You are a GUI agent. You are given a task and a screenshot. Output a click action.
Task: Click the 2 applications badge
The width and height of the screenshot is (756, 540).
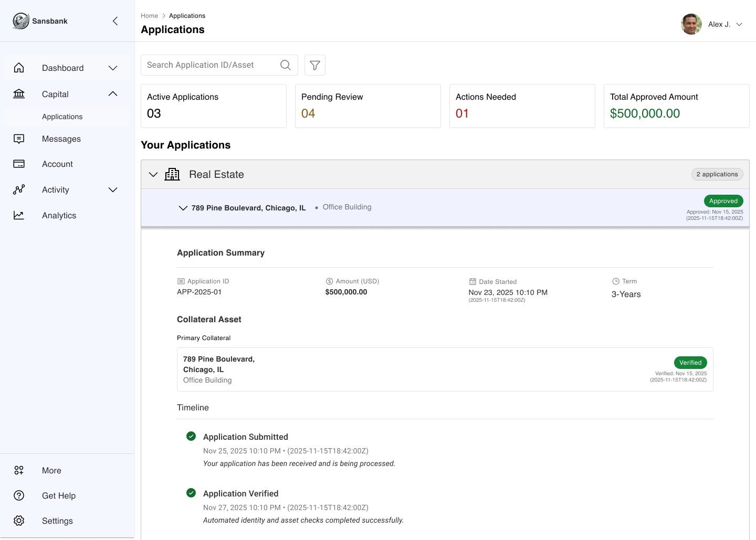pos(717,174)
